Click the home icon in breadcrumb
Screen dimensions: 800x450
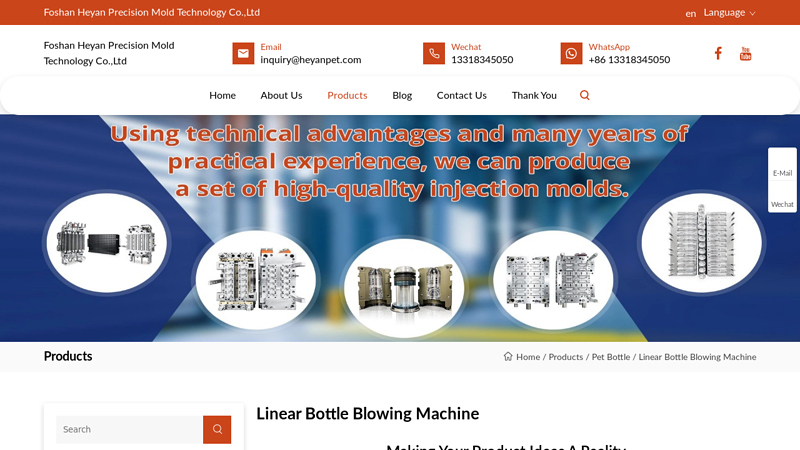(x=508, y=356)
